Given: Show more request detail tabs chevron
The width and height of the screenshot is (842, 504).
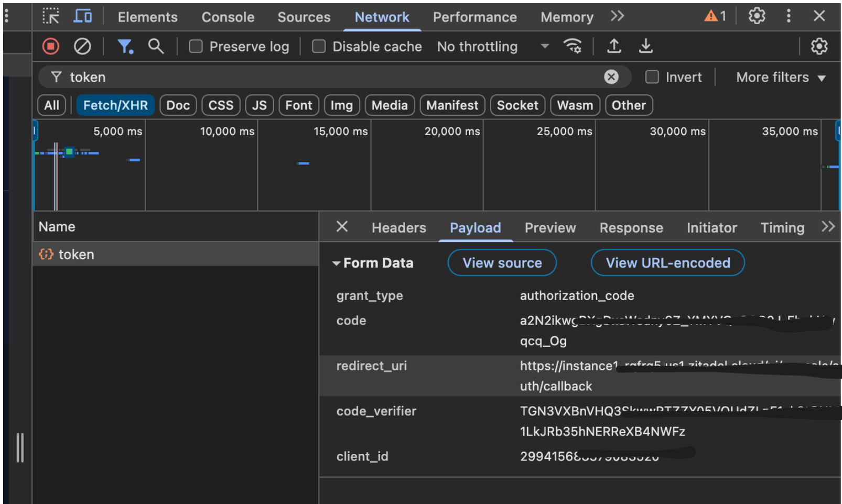Looking at the screenshot, I should (828, 227).
